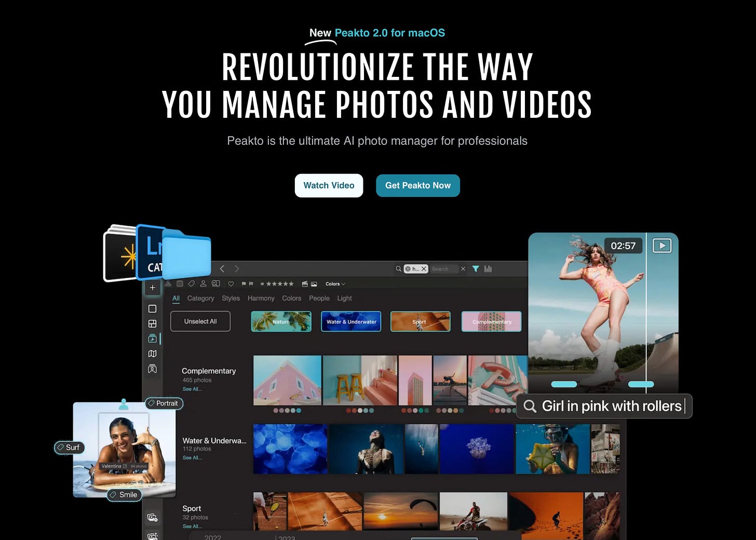The height and width of the screenshot is (540, 756).
Task: Select the calendar filter icon
Action: point(180,283)
